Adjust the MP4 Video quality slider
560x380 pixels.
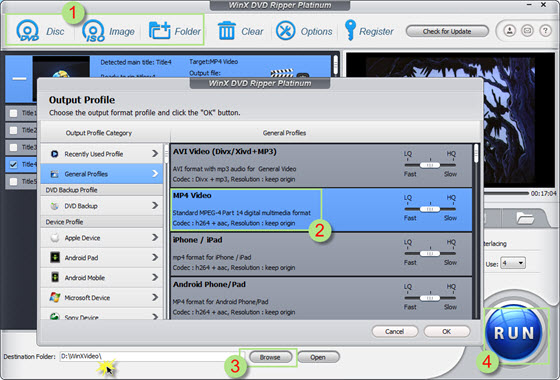(x=430, y=209)
